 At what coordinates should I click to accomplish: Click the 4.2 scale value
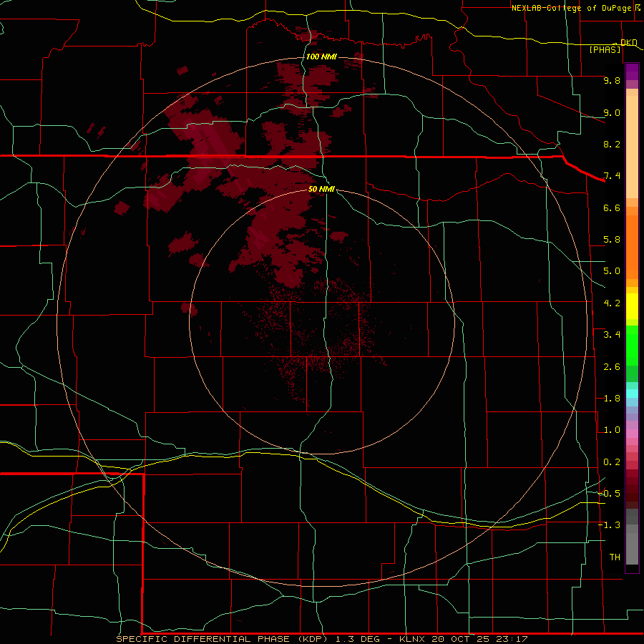[x=612, y=303]
